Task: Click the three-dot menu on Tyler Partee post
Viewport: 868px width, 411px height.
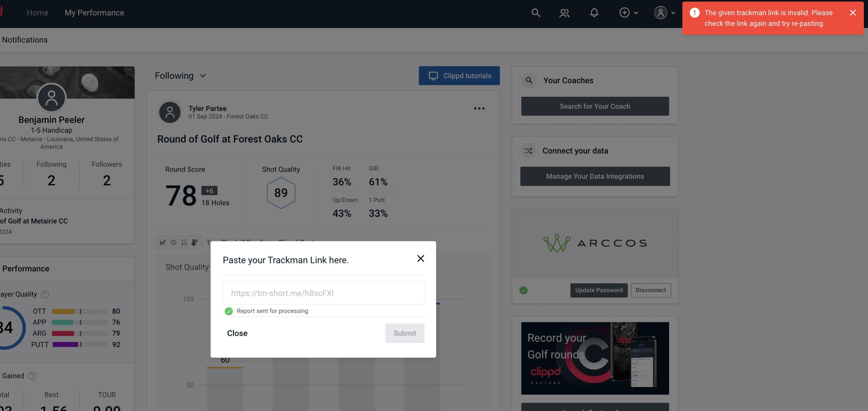Action: [479, 109]
